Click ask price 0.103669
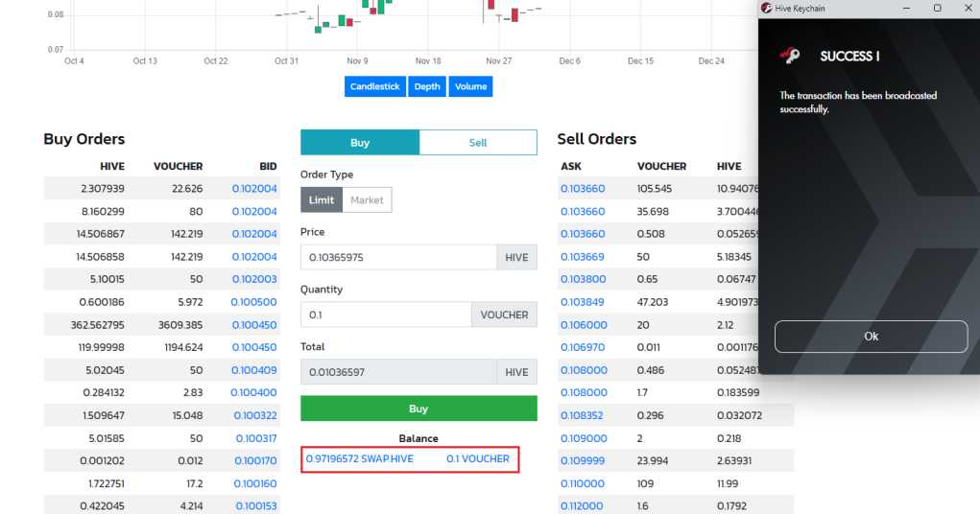Screen dimensions: 980x514 [583, 257]
